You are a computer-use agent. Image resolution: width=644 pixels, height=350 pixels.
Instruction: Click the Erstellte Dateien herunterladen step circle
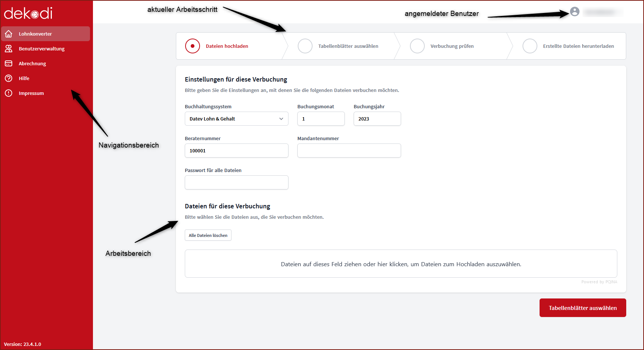pos(530,46)
